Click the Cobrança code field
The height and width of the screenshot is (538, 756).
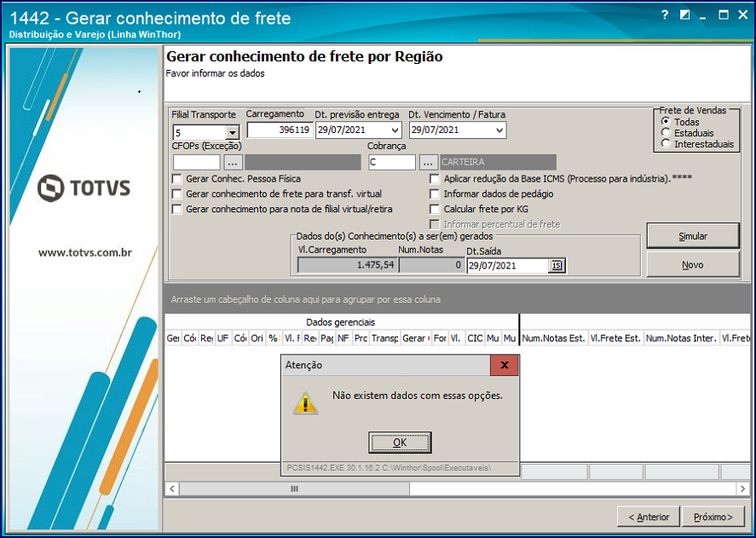pyautogui.click(x=391, y=162)
